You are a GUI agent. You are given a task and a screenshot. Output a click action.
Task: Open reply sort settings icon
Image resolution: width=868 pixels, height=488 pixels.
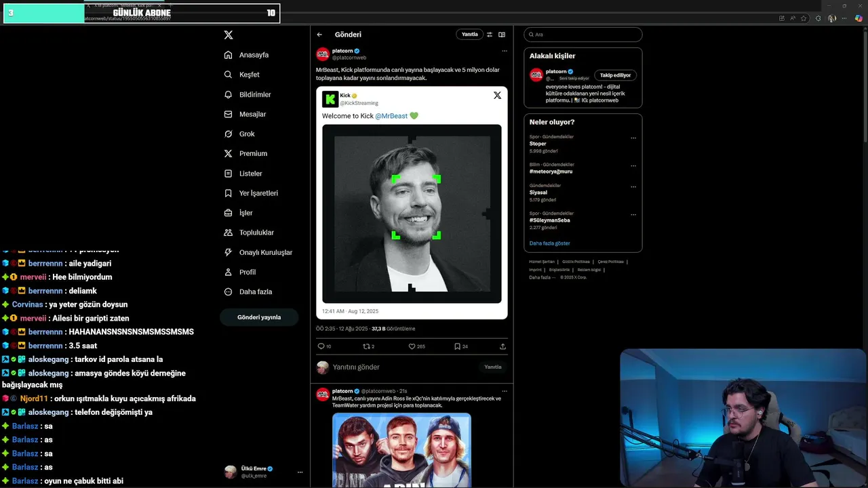(x=490, y=35)
